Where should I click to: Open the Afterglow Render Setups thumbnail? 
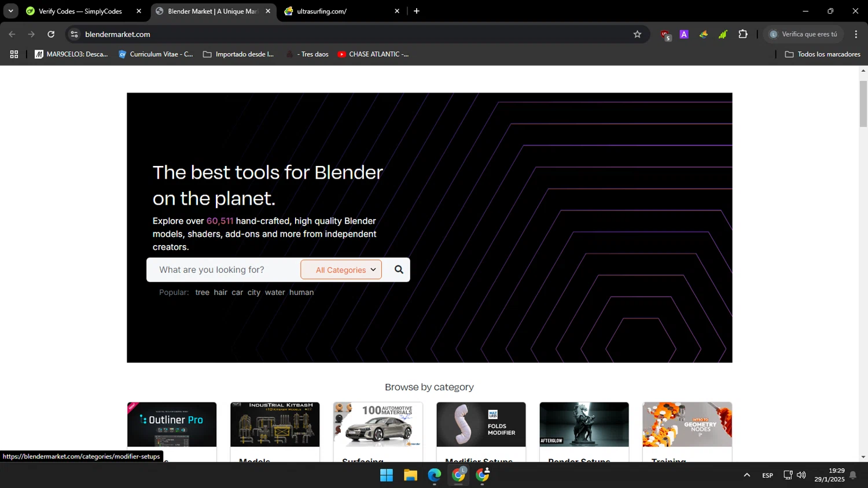(x=584, y=424)
